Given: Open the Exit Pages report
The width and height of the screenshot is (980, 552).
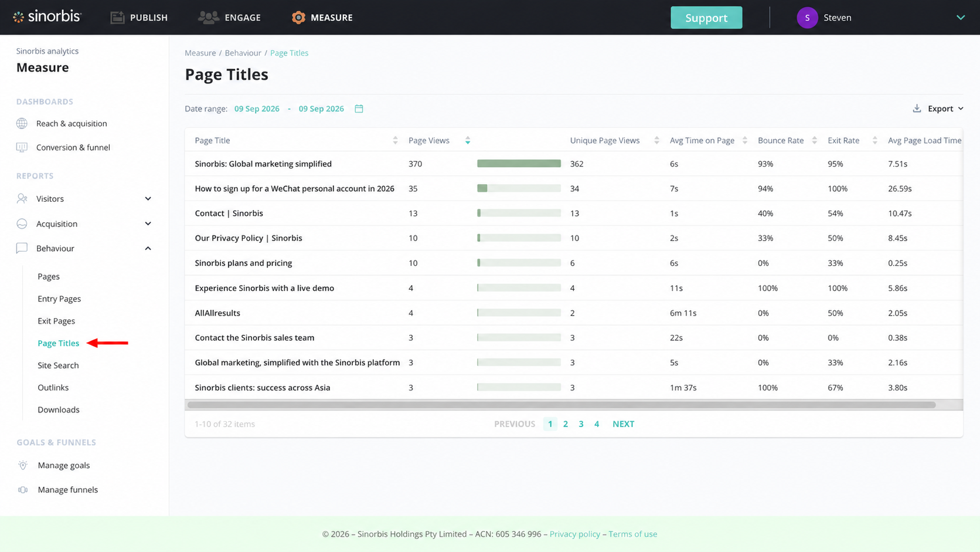Looking at the screenshot, I should click(56, 321).
